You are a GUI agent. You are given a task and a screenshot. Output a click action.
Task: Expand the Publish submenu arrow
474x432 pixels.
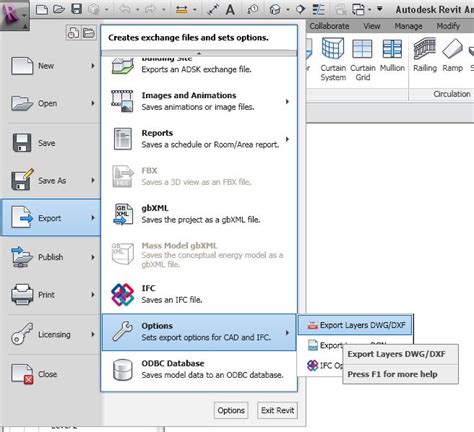(x=93, y=257)
